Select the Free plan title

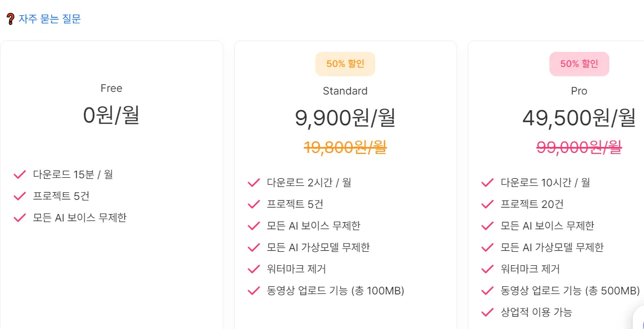(x=111, y=88)
